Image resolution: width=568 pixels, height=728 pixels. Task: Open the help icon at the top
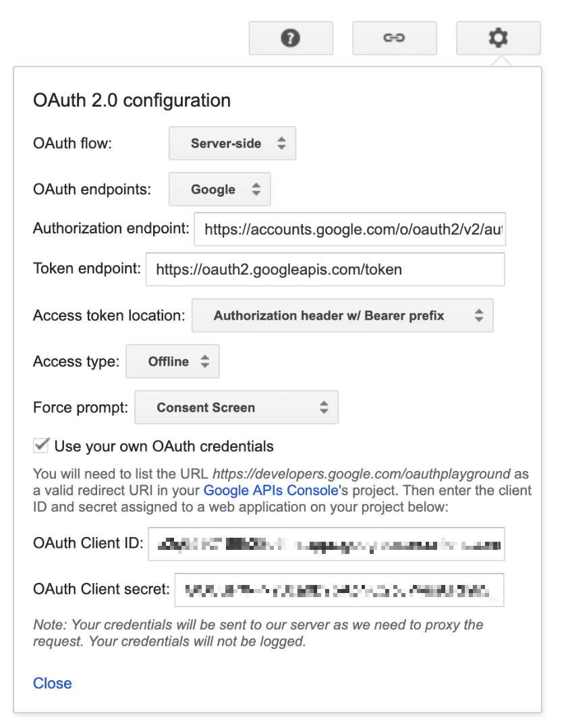point(291,38)
